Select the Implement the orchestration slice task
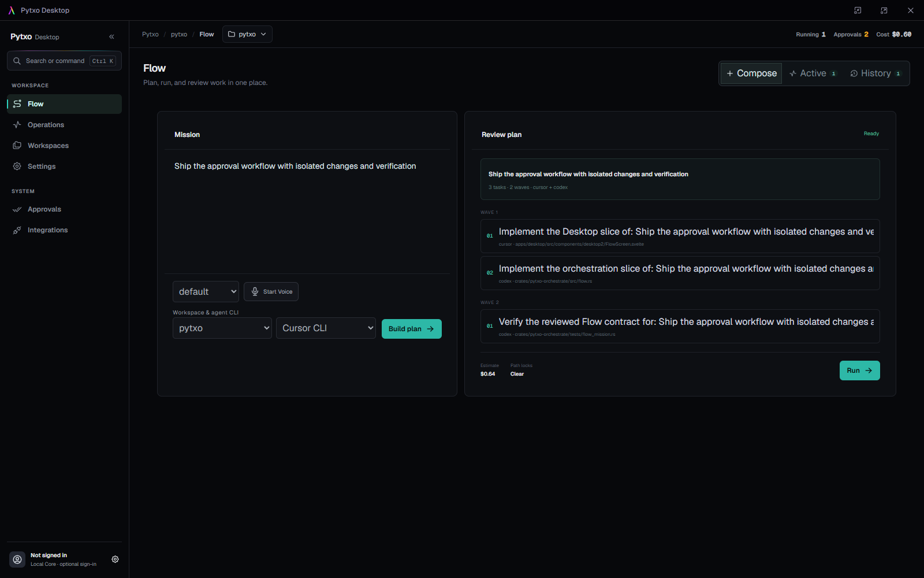Image resolution: width=924 pixels, height=578 pixels. (680, 273)
